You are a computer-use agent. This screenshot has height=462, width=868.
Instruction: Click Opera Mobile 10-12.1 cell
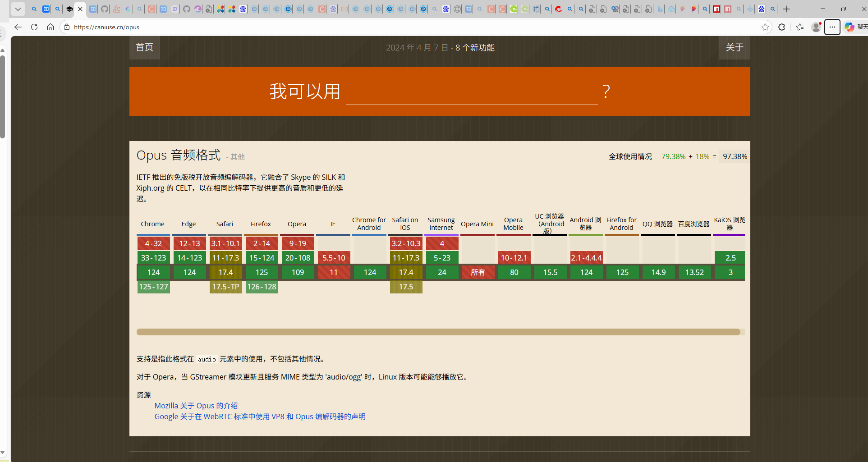[x=514, y=258]
